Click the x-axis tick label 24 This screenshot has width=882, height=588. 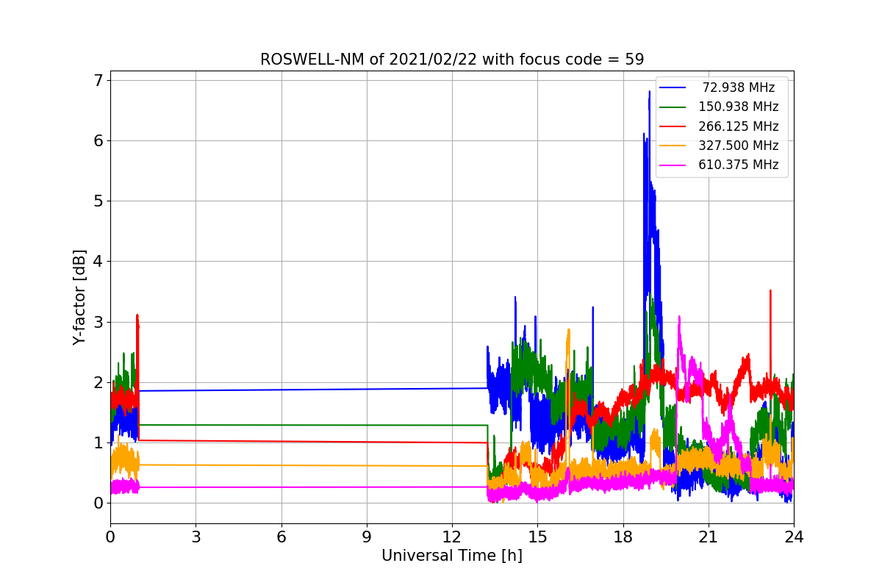[794, 537]
